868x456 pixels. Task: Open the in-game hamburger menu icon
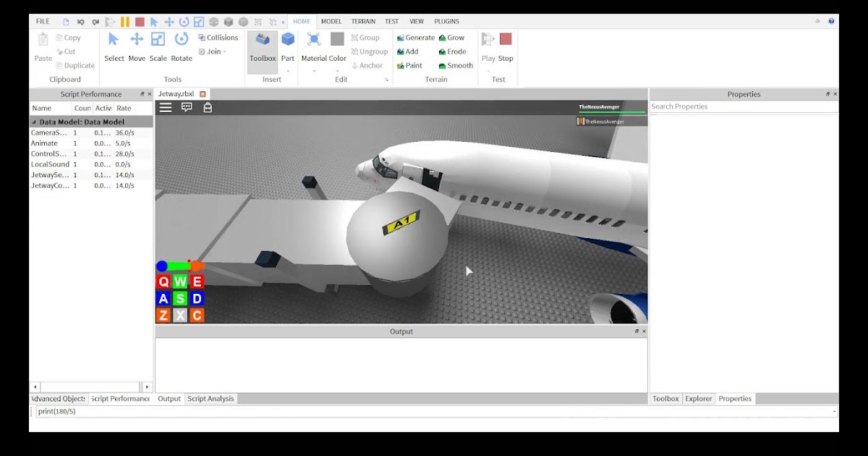pyautogui.click(x=166, y=107)
